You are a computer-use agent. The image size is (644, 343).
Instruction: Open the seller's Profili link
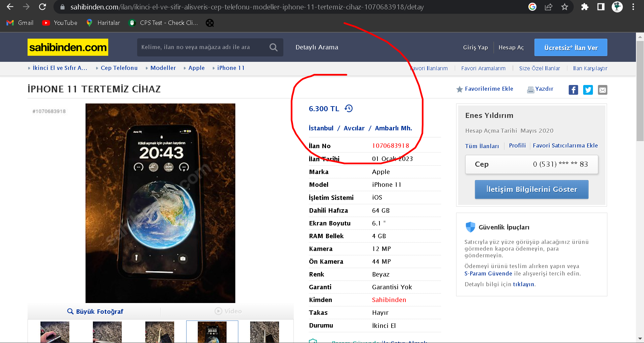517,145
